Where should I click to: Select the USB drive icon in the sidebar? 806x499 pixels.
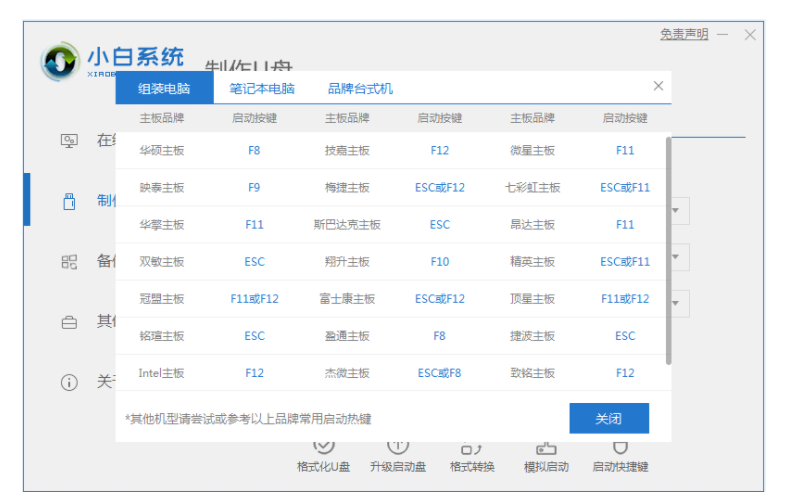(x=69, y=201)
